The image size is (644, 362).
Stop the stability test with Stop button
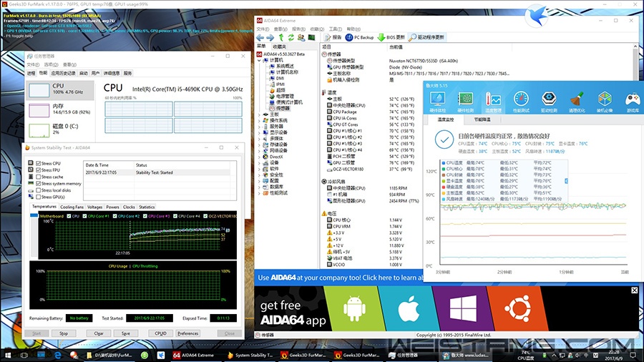pos(64,333)
